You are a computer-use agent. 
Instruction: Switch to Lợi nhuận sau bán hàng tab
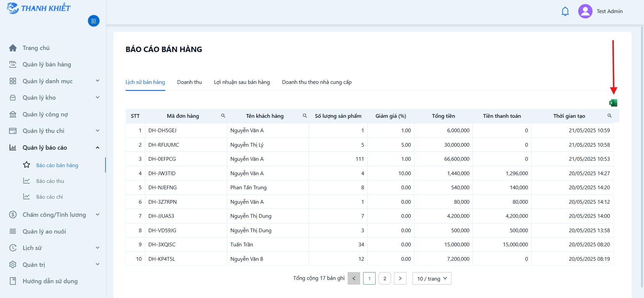coord(242,82)
